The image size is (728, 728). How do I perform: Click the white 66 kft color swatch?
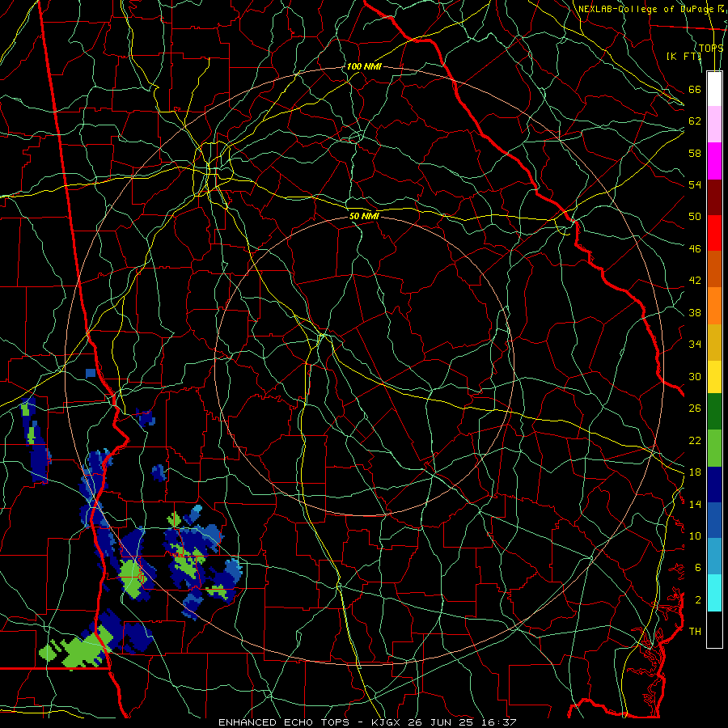point(714,89)
